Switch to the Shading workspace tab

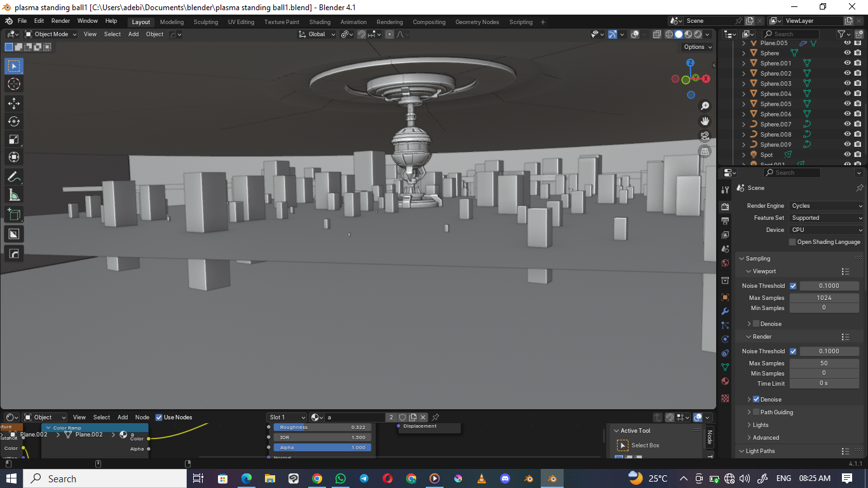(x=320, y=22)
